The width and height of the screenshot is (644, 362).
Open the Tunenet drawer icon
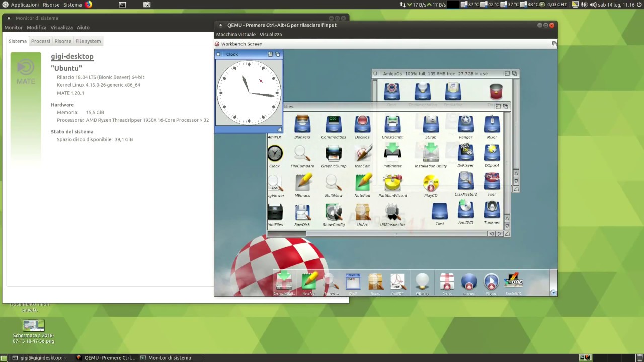pos(492,210)
